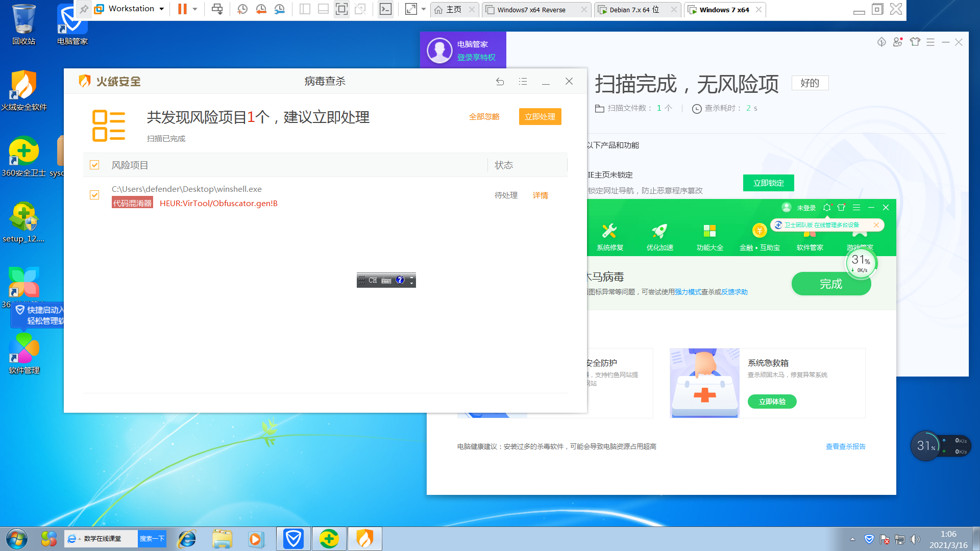The image size is (980, 551).
Task: Open 软件管理 desktop shortcut
Action: click(23, 354)
